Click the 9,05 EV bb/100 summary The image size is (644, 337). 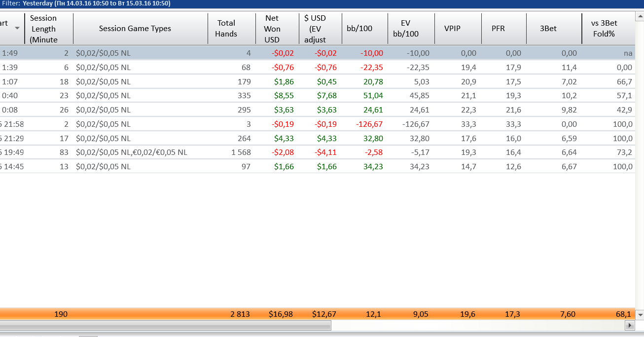(x=421, y=314)
